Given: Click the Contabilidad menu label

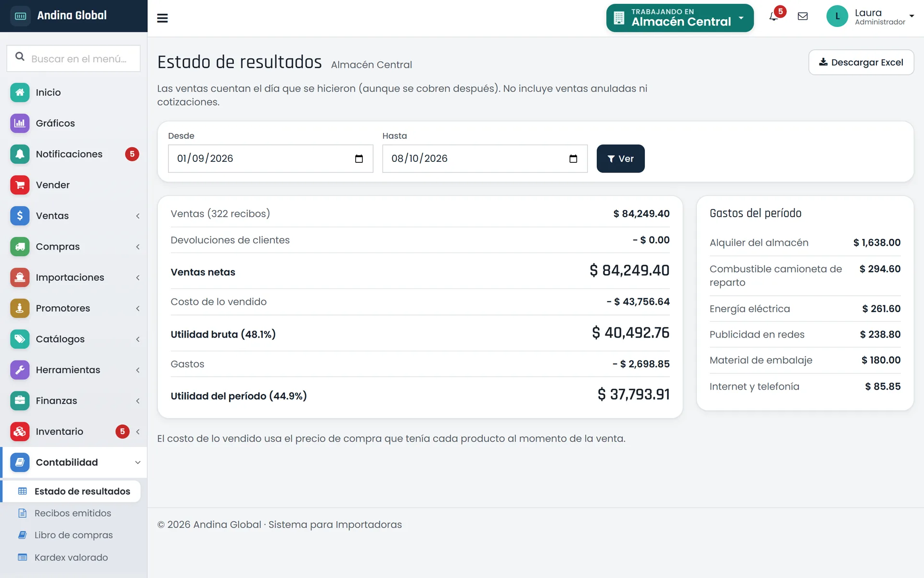Looking at the screenshot, I should tap(67, 462).
